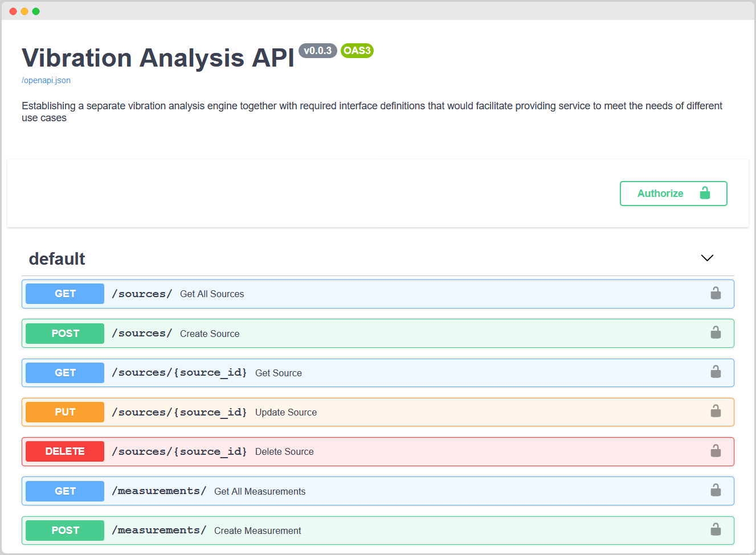Click the 'Create Measurement' summary text
Image resolution: width=756 pixels, height=555 pixels.
point(258,531)
